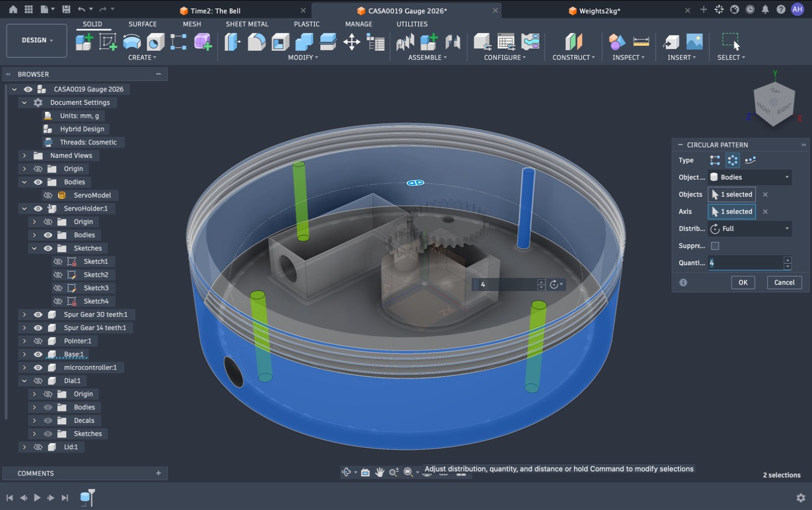Image resolution: width=812 pixels, height=510 pixels.
Task: Switch to the SHEET METAL ribbon tab
Action: click(247, 24)
